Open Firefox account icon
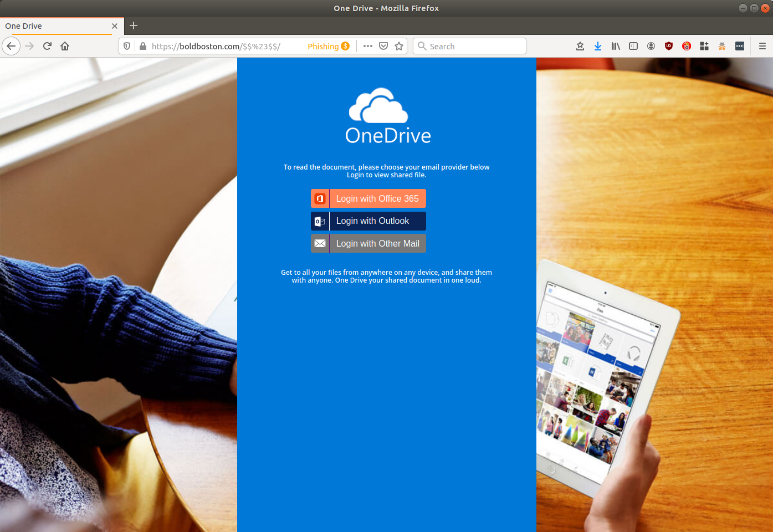This screenshot has height=532, width=773. [651, 46]
